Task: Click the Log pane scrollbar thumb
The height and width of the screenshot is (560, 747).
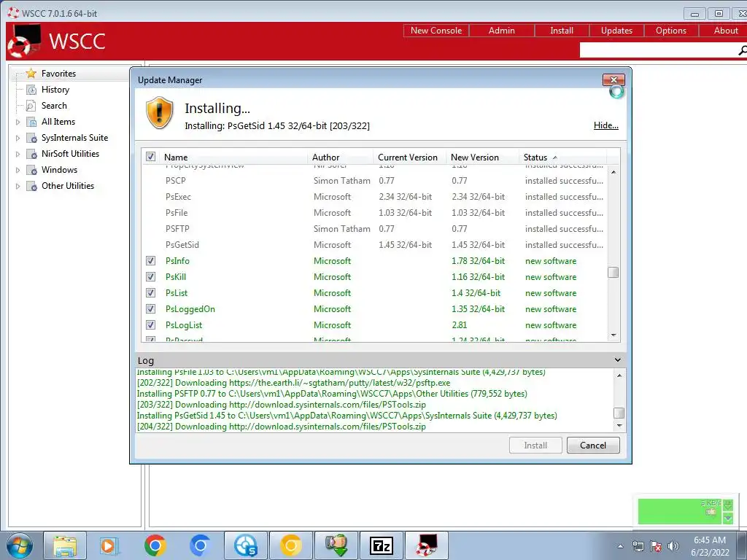Action: pos(619,413)
